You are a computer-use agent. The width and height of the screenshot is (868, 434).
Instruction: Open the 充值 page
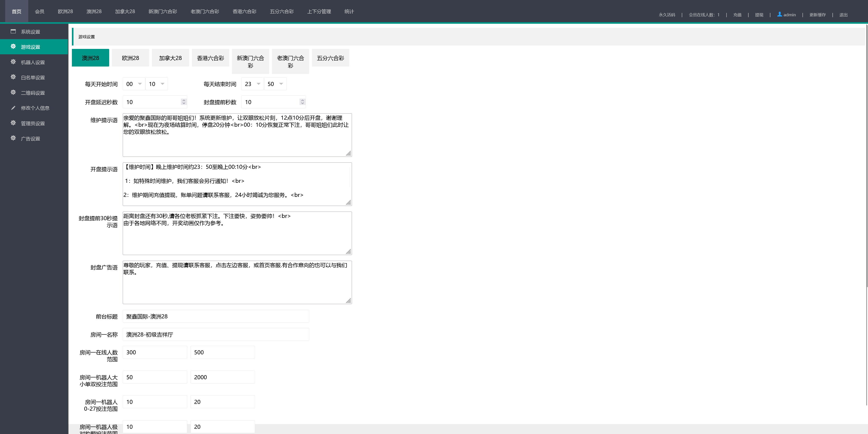click(x=737, y=14)
